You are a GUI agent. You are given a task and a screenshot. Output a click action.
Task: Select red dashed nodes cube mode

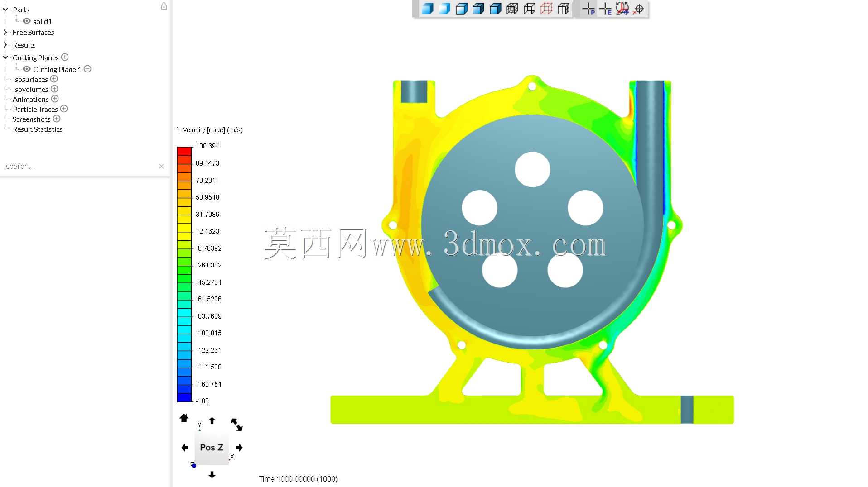[x=546, y=9]
